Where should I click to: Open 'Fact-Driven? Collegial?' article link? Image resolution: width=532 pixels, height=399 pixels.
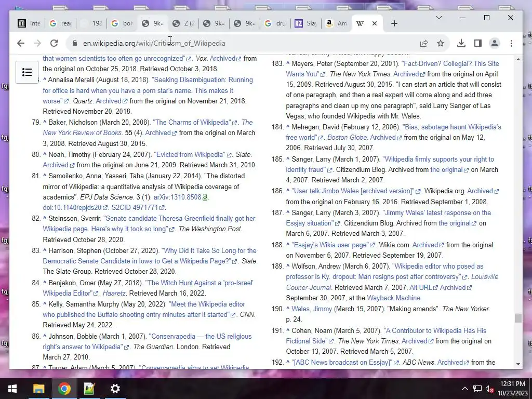(x=392, y=69)
